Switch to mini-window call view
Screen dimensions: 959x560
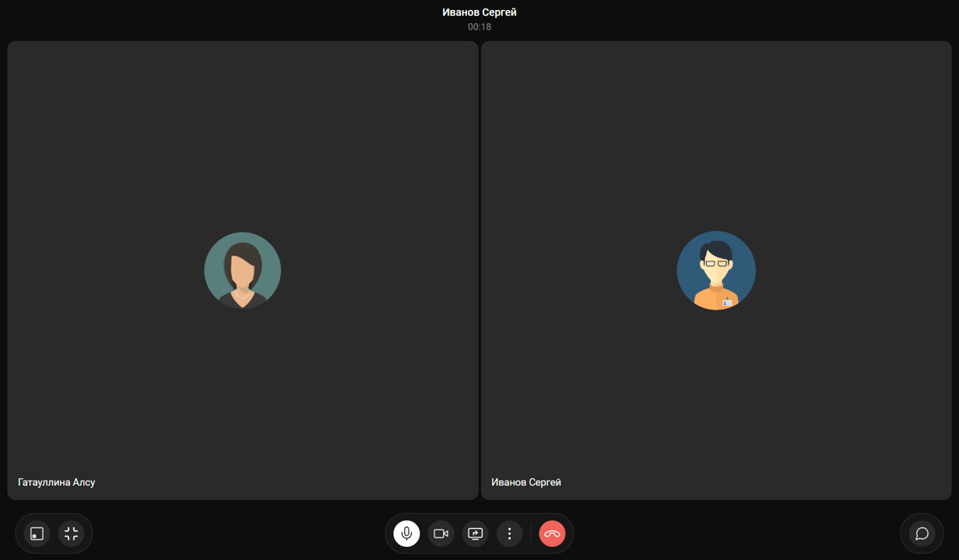37,534
